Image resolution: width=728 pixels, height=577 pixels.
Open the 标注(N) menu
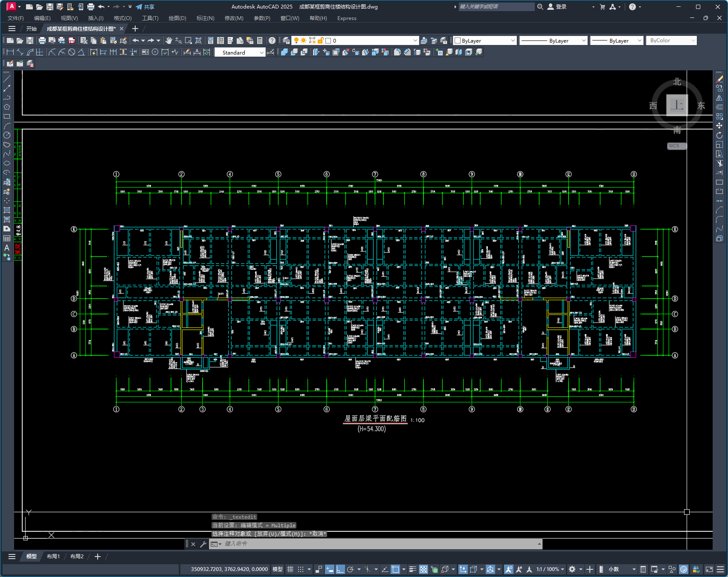(x=205, y=18)
